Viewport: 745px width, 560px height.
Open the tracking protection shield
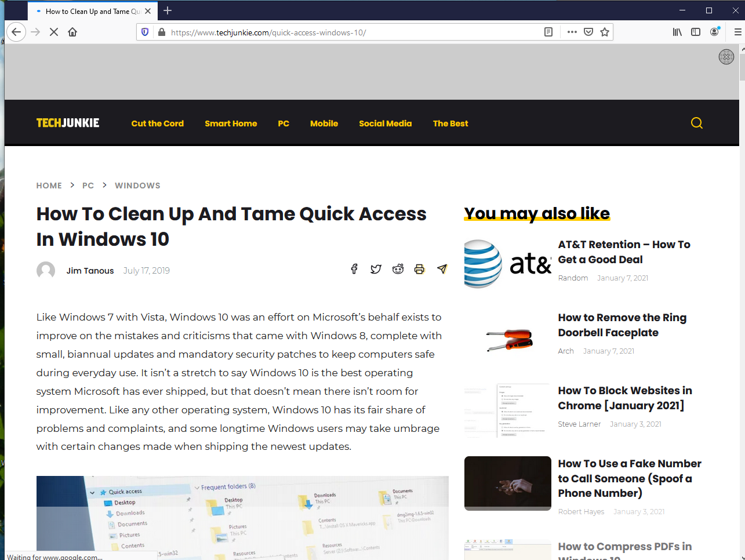[x=144, y=32]
